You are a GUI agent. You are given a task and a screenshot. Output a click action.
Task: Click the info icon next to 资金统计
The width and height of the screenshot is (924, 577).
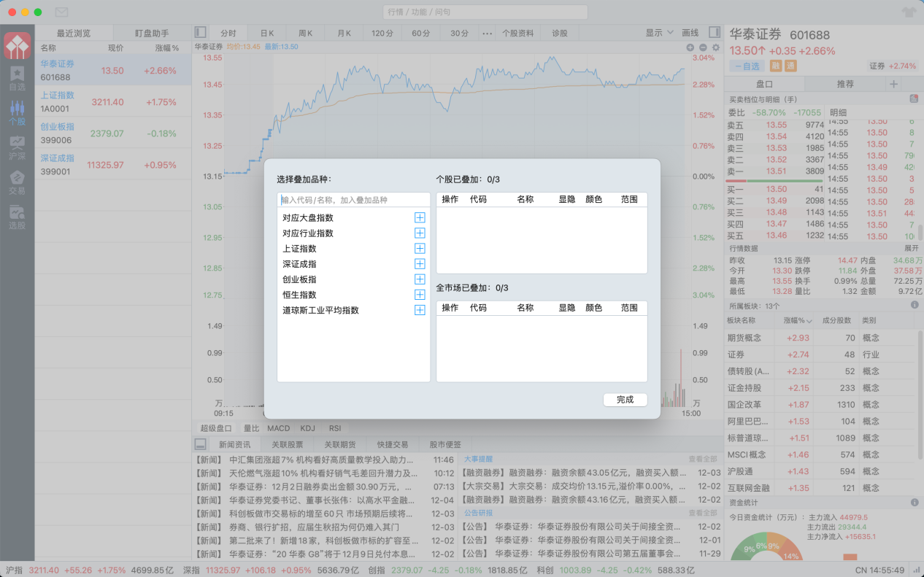[x=915, y=502]
